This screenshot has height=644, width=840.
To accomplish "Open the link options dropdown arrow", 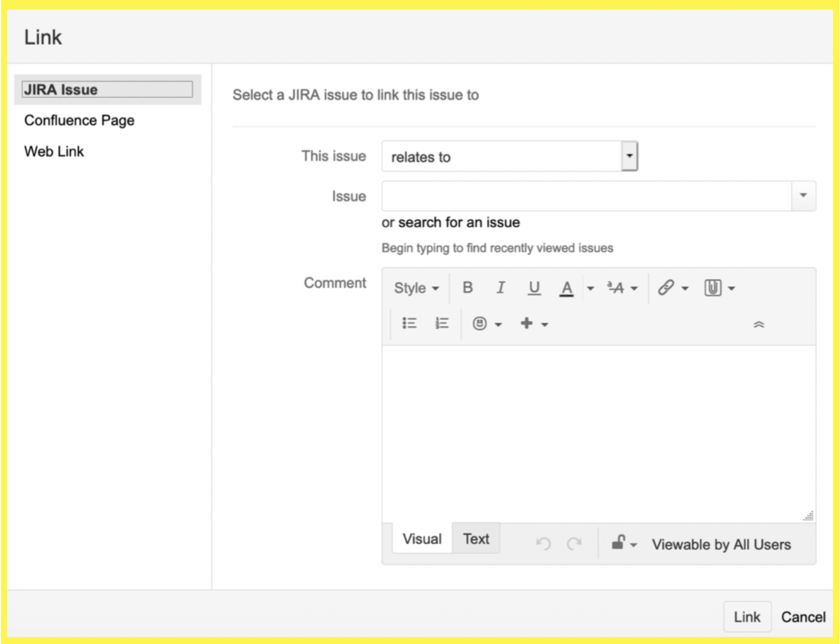I will click(x=685, y=289).
